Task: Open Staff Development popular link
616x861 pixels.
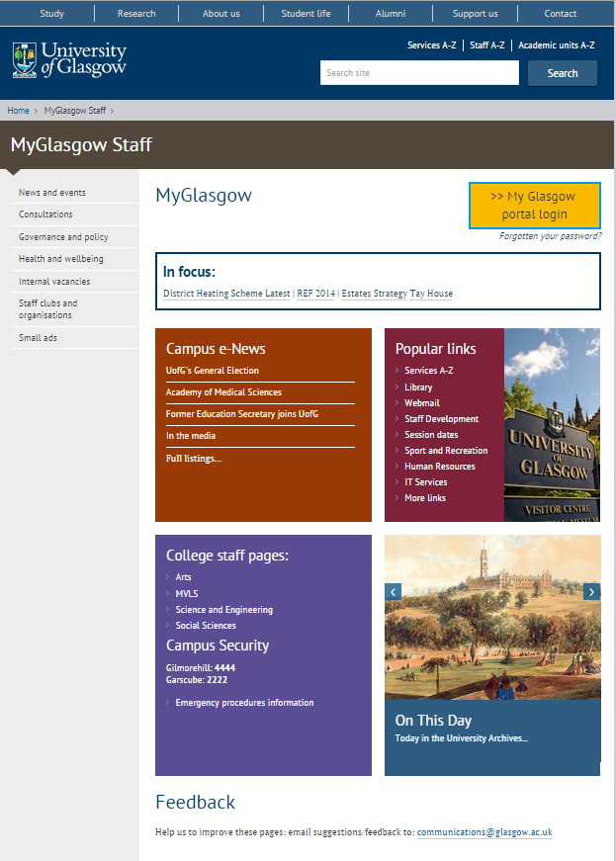Action: pyautogui.click(x=441, y=419)
